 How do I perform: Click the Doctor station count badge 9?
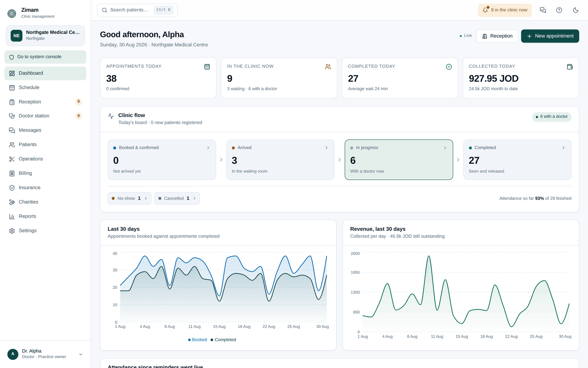coord(79,116)
